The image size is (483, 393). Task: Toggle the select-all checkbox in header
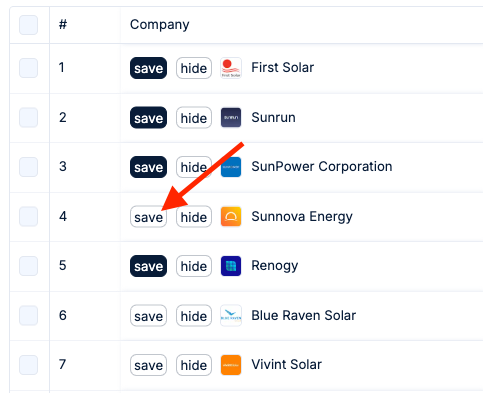(x=28, y=25)
